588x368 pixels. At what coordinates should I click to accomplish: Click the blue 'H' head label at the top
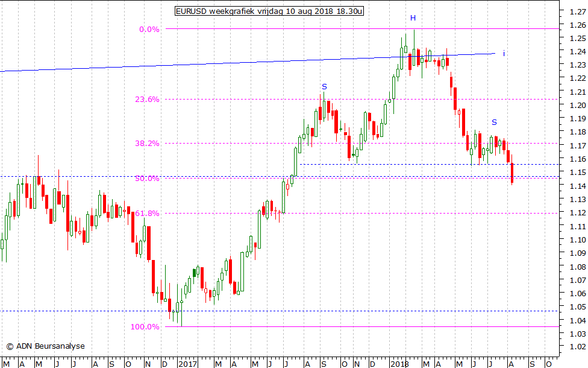click(x=413, y=17)
